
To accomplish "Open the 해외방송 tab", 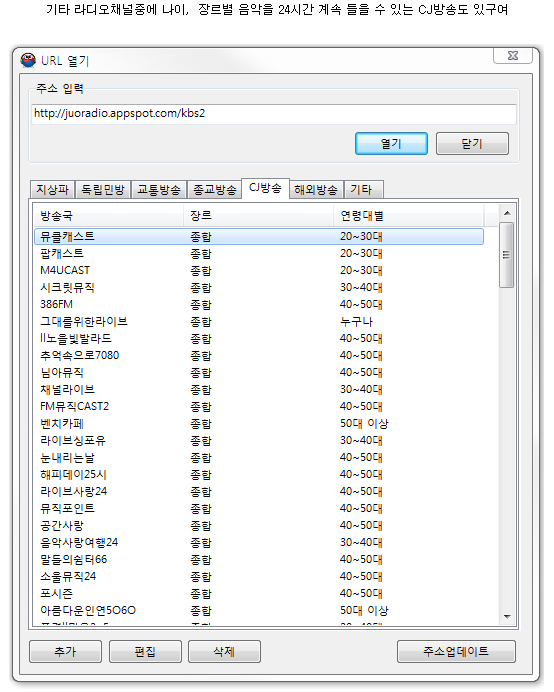I will click(316, 190).
